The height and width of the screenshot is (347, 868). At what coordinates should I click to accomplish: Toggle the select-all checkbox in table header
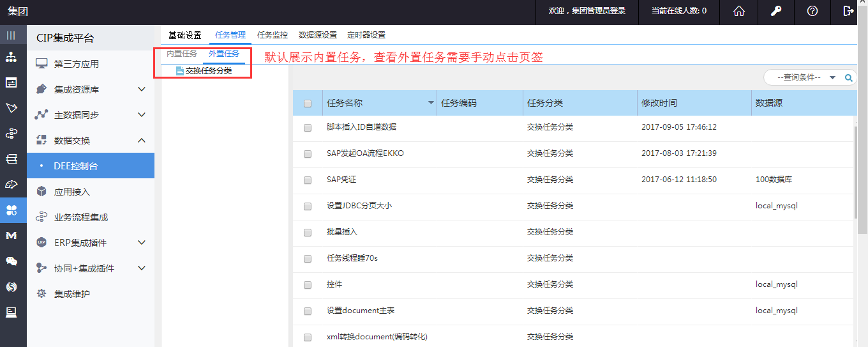[308, 104]
